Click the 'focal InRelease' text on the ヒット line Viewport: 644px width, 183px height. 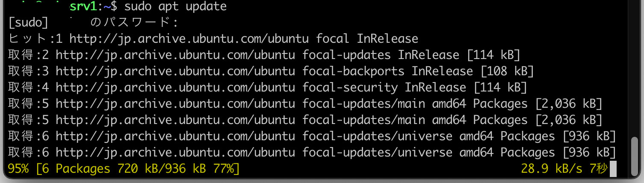[367, 39]
